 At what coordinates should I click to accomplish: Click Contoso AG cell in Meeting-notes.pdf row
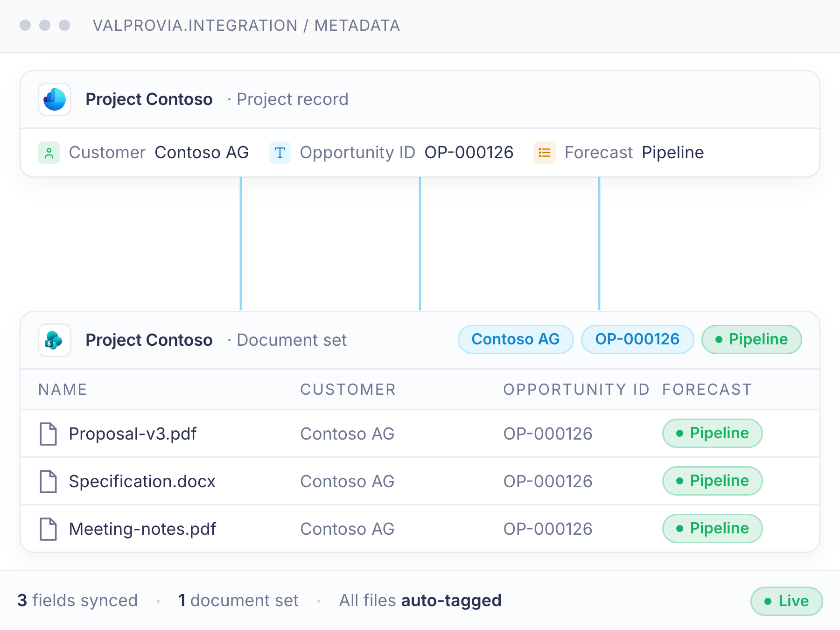pyautogui.click(x=348, y=529)
